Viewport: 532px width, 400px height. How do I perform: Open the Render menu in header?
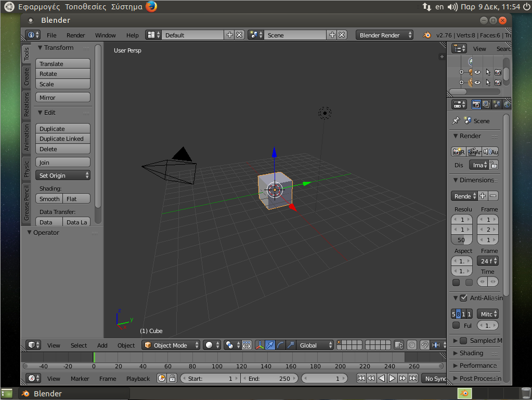pos(75,35)
